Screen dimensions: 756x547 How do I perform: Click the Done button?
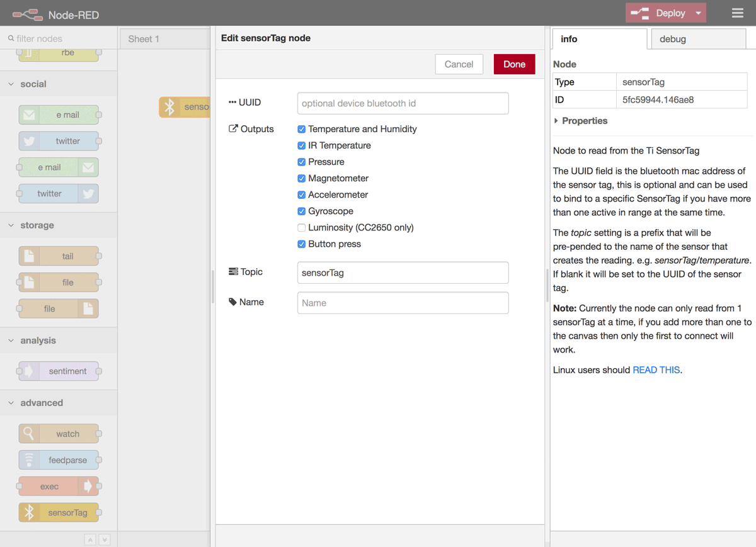[514, 64]
